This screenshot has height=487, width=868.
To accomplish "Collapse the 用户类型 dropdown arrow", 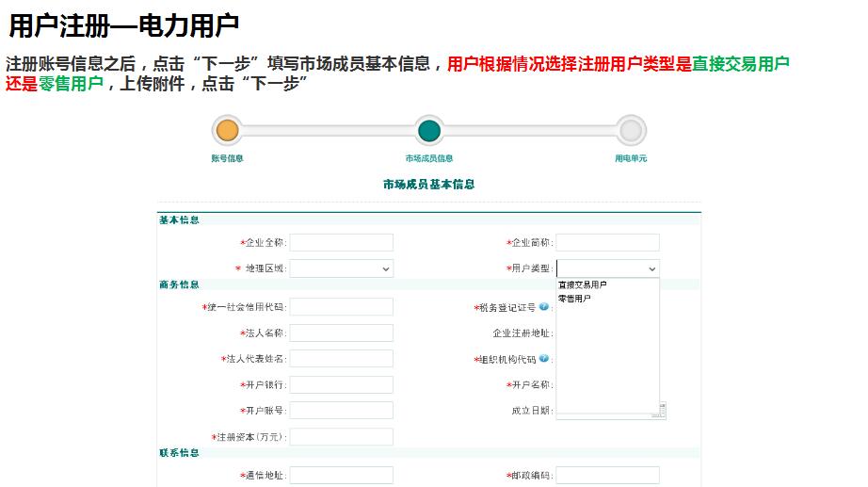I will click(651, 268).
